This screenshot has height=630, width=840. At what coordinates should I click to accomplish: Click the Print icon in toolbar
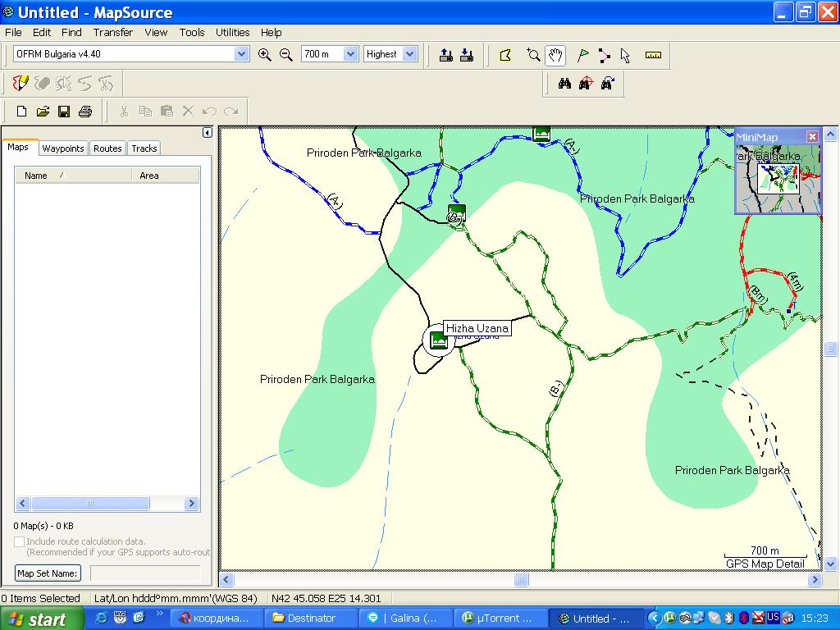(84, 112)
